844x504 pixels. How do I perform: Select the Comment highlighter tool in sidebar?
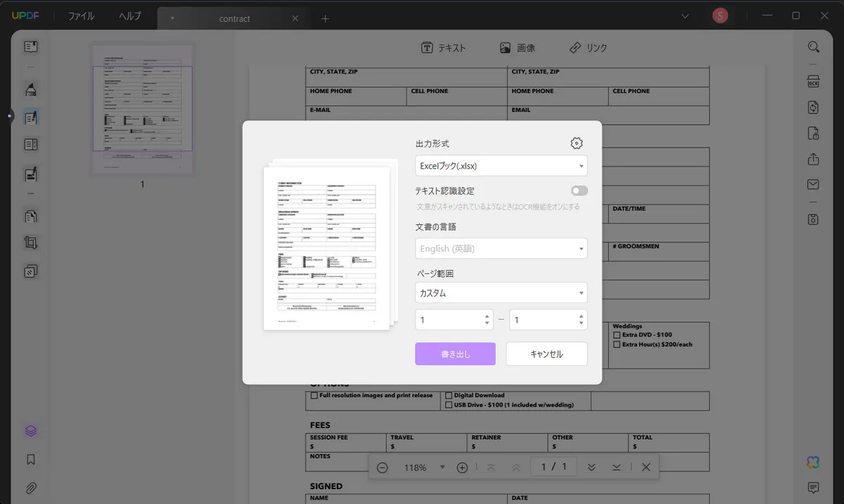[x=31, y=89]
